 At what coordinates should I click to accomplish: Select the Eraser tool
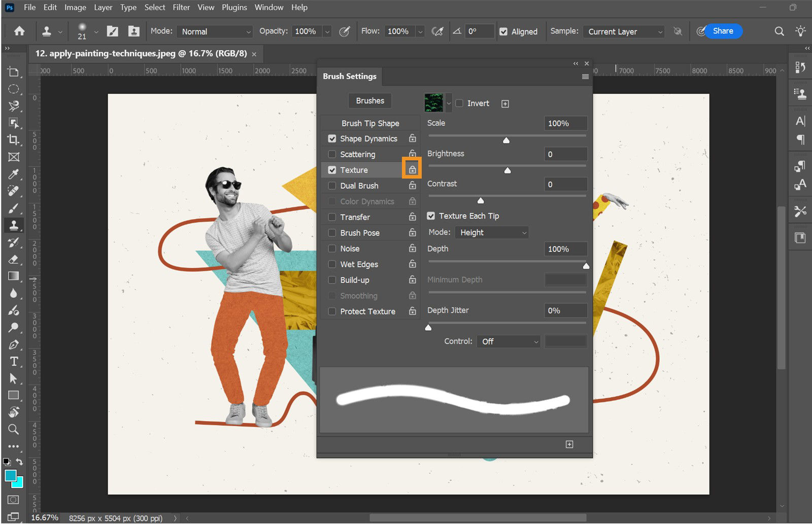pyautogui.click(x=14, y=260)
